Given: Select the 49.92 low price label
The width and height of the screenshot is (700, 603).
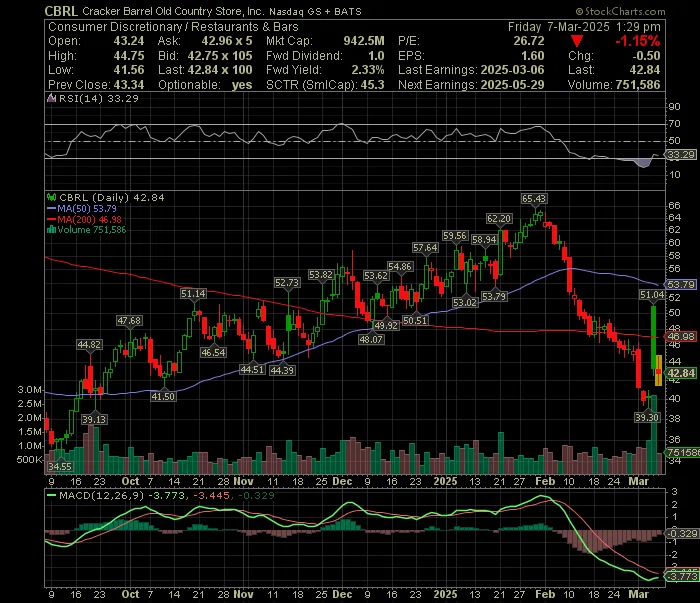Looking at the screenshot, I should point(386,325).
